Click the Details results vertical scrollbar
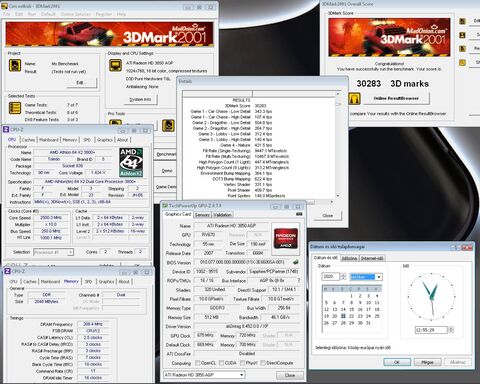480x384 pixels. pos(338,145)
